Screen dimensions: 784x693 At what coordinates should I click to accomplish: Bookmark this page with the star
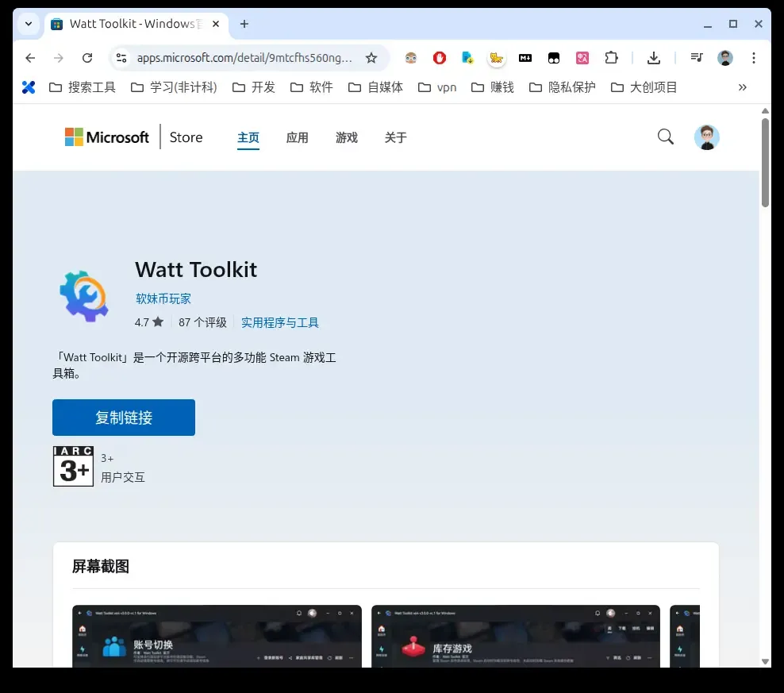pos(371,57)
